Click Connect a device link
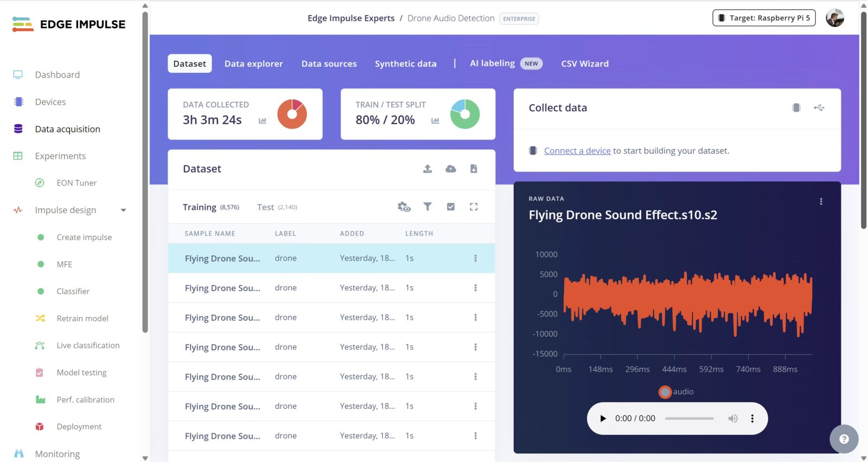 tap(577, 151)
